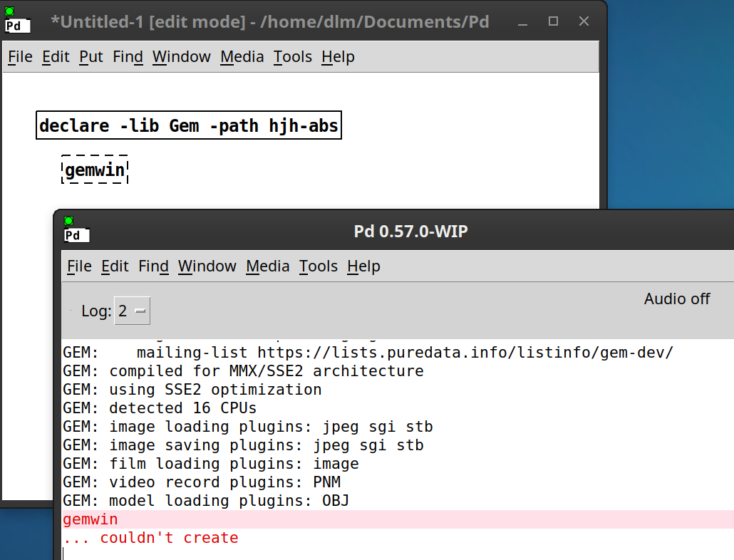The image size is (734, 560).
Task: Click 'GEM: image saving plugins' console line
Action: 244,445
